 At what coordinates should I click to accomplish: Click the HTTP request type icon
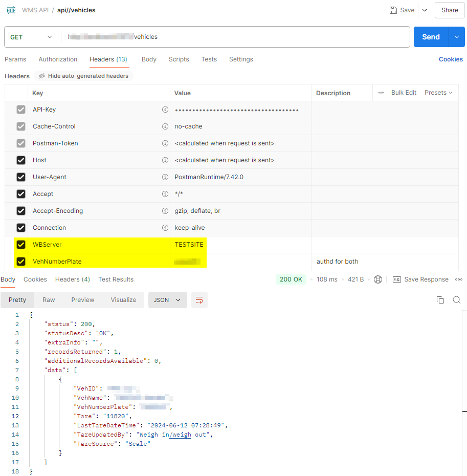11,10
